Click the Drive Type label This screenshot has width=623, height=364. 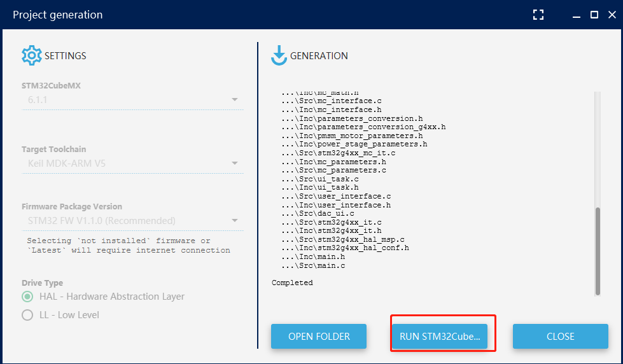[42, 283]
